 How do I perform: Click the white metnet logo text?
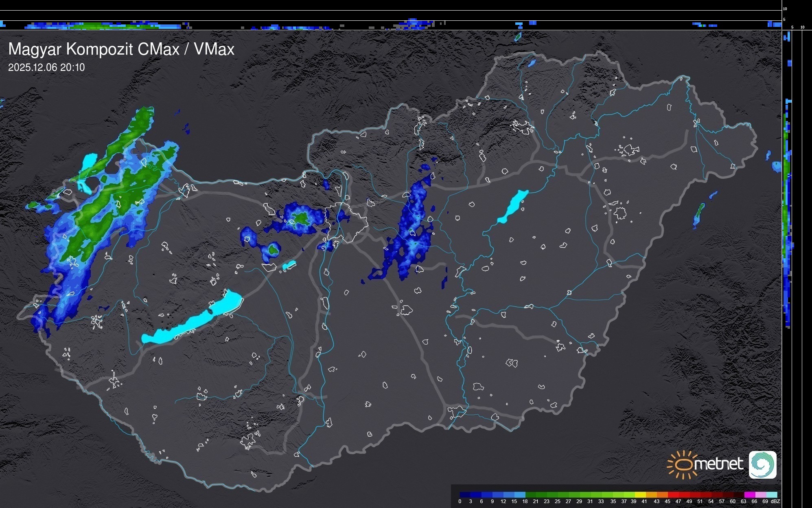tap(718, 464)
